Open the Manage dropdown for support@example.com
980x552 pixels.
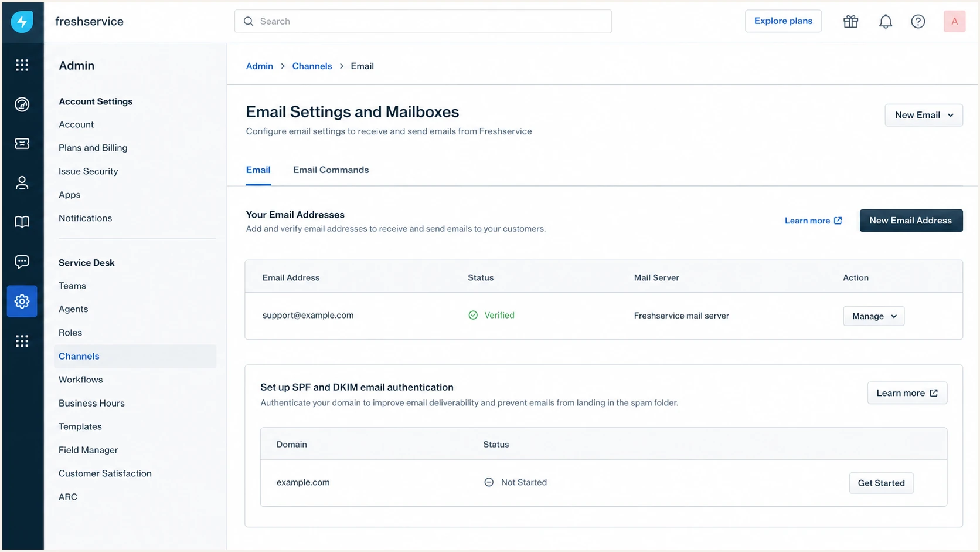coord(874,316)
